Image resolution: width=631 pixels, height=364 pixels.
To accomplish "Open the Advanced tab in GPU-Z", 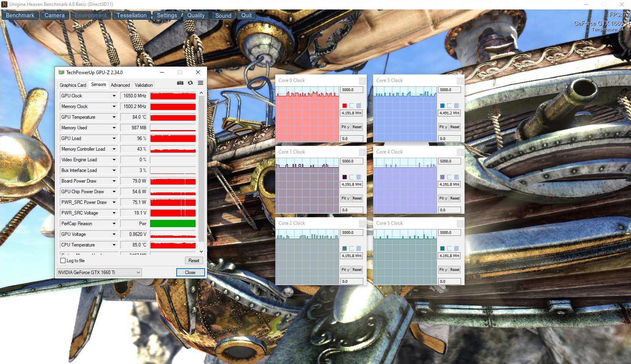I will click(120, 85).
